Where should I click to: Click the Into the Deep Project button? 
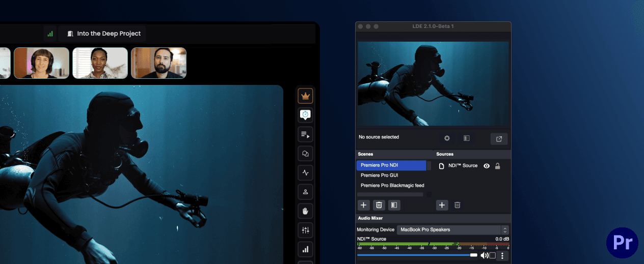(x=102, y=34)
